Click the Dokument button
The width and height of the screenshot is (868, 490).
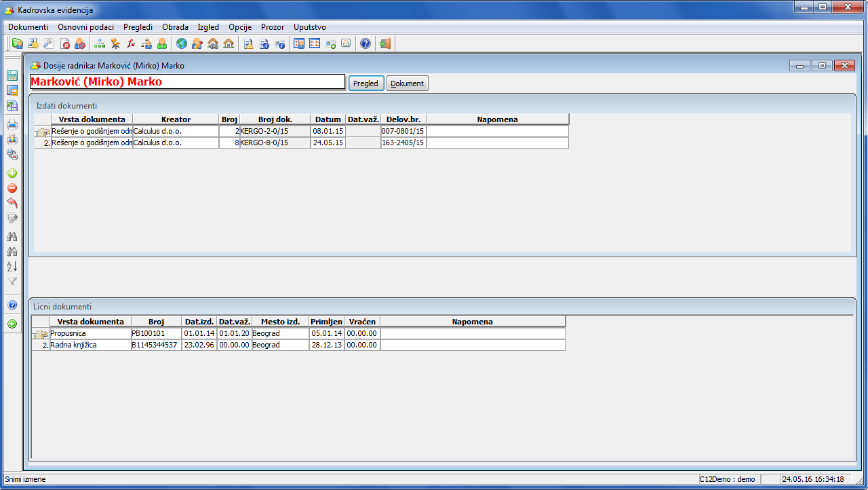pos(408,83)
